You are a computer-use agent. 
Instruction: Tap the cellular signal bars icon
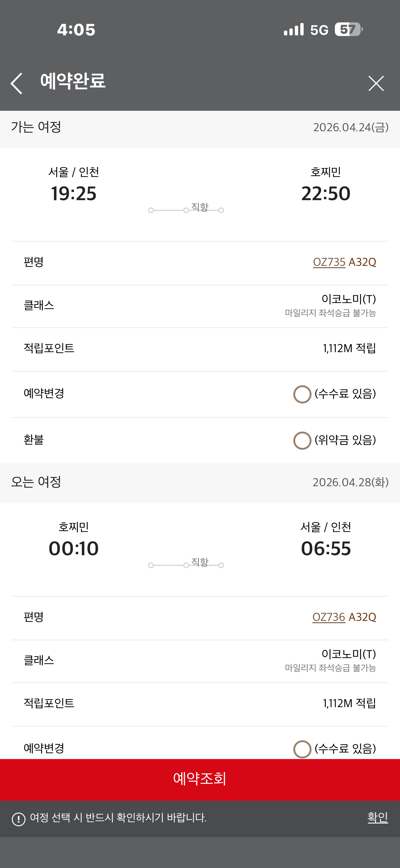(293, 30)
